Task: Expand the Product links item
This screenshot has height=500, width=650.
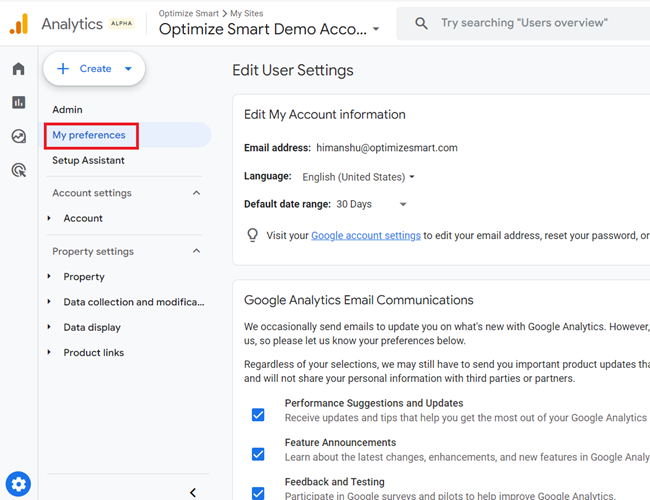Action: click(49, 352)
